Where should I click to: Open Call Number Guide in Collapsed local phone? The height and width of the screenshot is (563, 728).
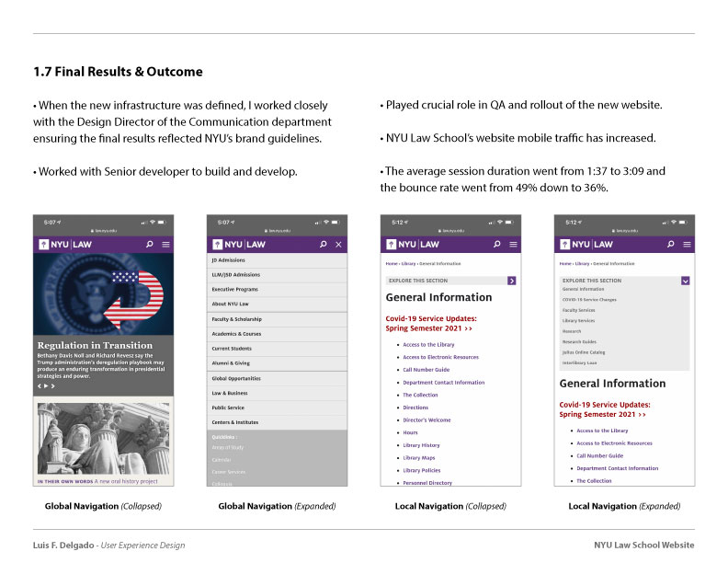(427, 370)
